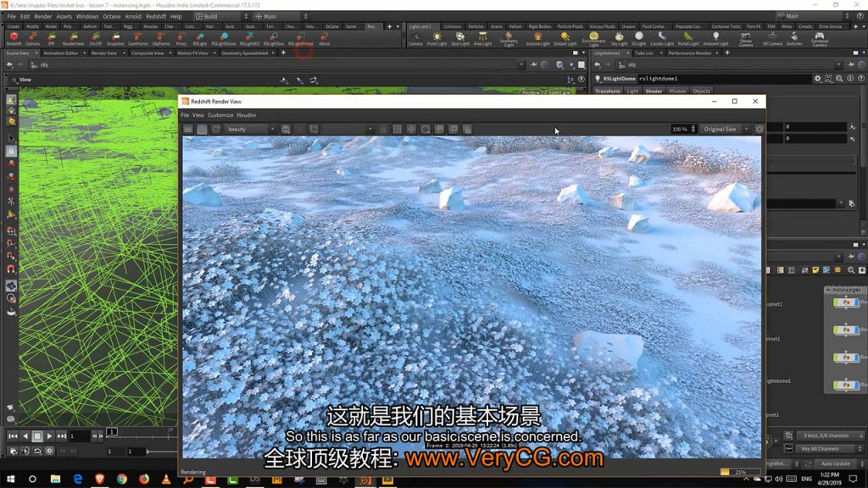This screenshot has width=868, height=488.
Task: Open Geometry Spreadsheet tab dropdown arrow
Action: (x=273, y=53)
